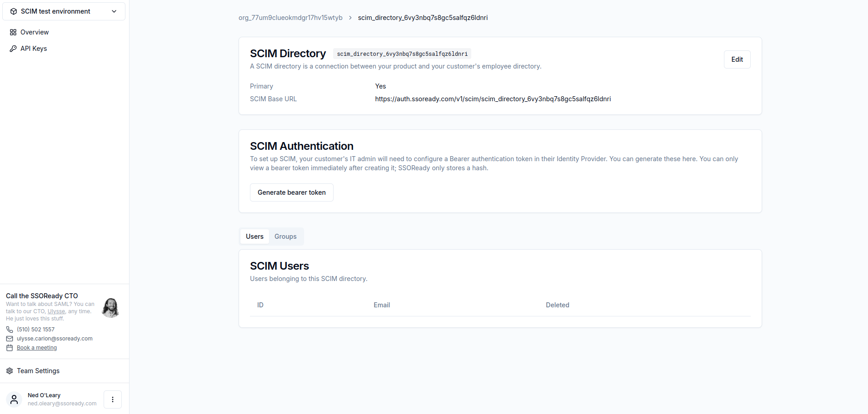This screenshot has width=868, height=414.
Task: Click the environment cube icon
Action: click(x=14, y=11)
